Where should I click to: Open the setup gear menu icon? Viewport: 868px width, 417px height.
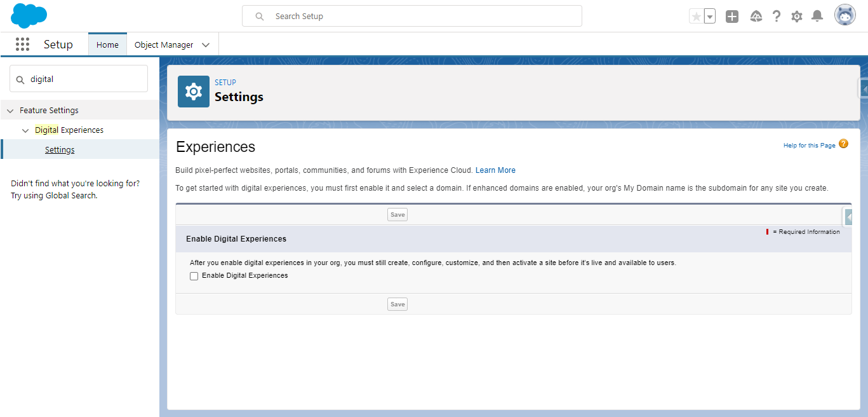[x=797, y=17]
